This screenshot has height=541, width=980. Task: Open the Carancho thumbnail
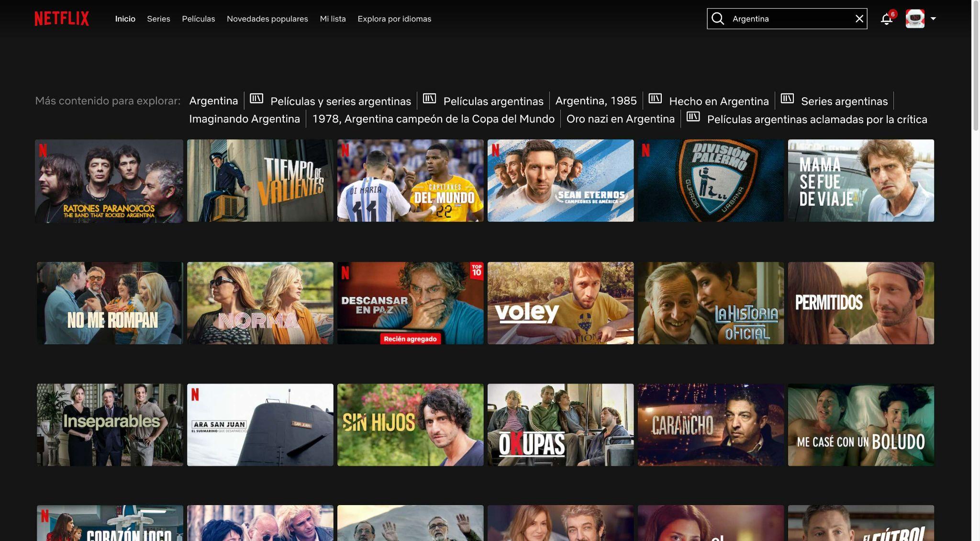click(711, 425)
